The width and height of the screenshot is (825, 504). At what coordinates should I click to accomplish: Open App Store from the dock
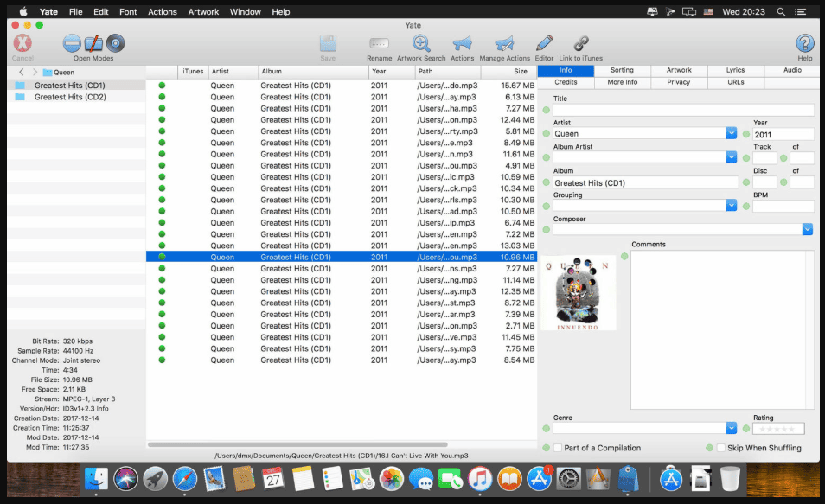(540, 479)
